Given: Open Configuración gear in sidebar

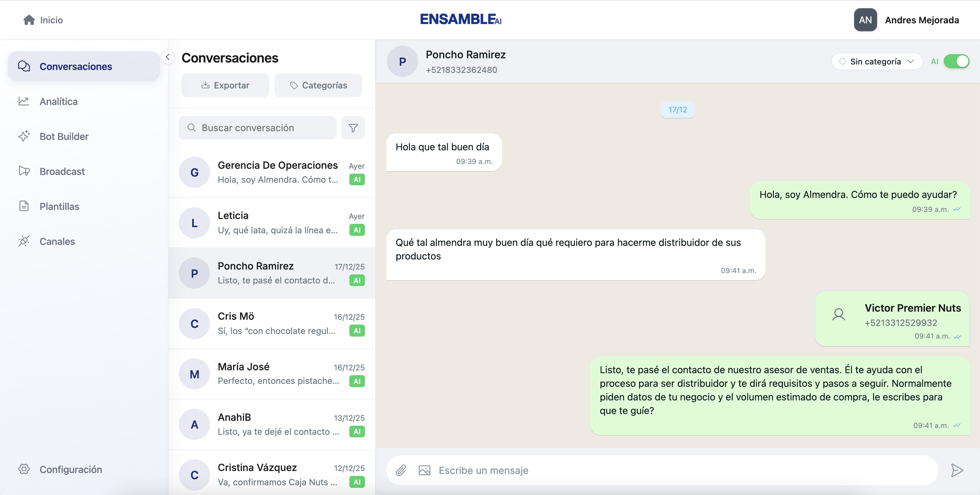Looking at the screenshot, I should [x=24, y=469].
